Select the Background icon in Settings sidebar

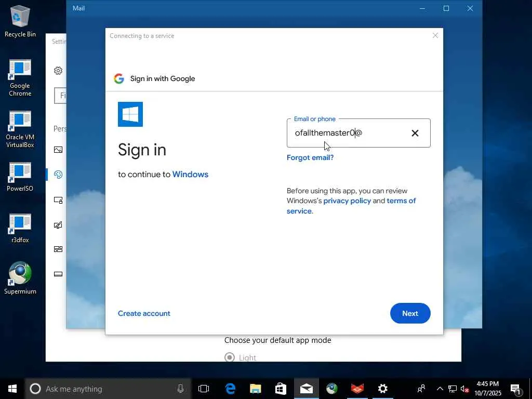tap(58, 150)
